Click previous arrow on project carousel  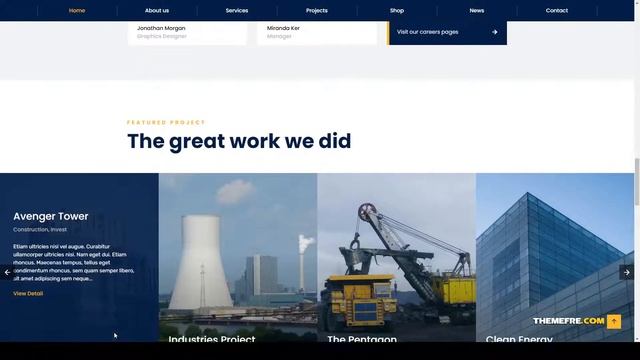(7, 272)
